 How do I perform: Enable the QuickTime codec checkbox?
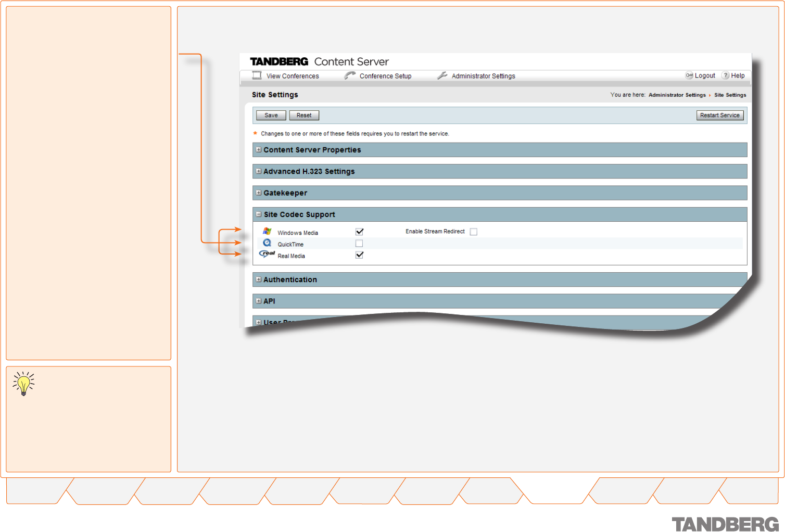[359, 243]
